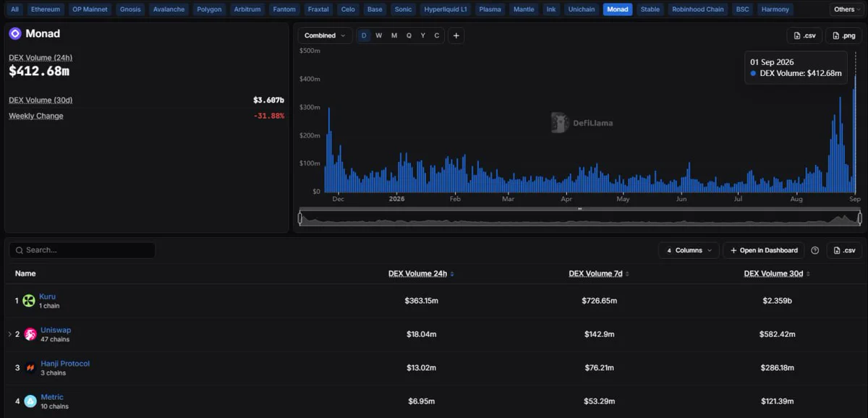This screenshot has height=418, width=868.
Task: Select the Hyperliquid L1 chain tab
Action: [446, 9]
